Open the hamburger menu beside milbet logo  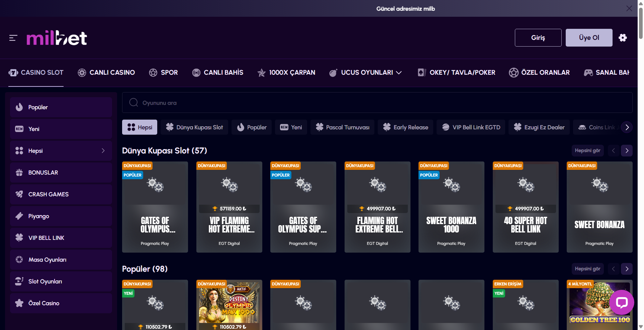tap(13, 38)
